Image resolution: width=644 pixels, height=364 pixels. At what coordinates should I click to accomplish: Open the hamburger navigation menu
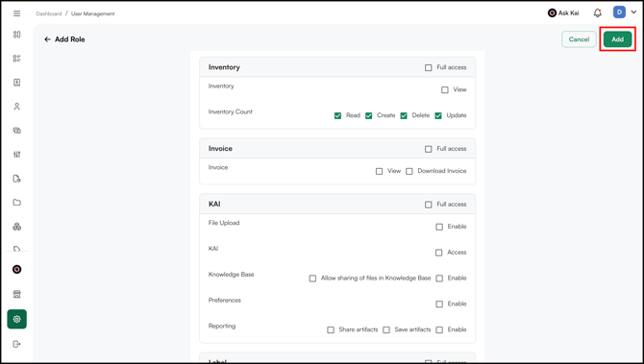[x=17, y=13]
